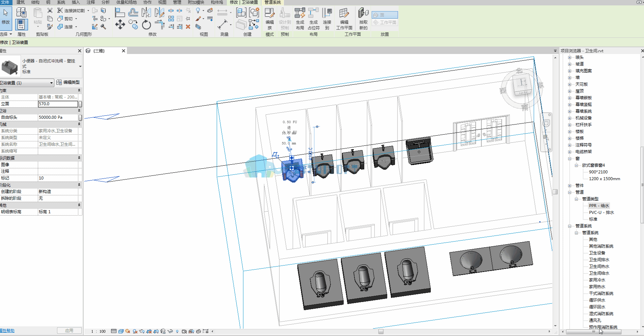Toggle Shadows in view control bar
Viewport: 644px width, 336px height.
135,331
